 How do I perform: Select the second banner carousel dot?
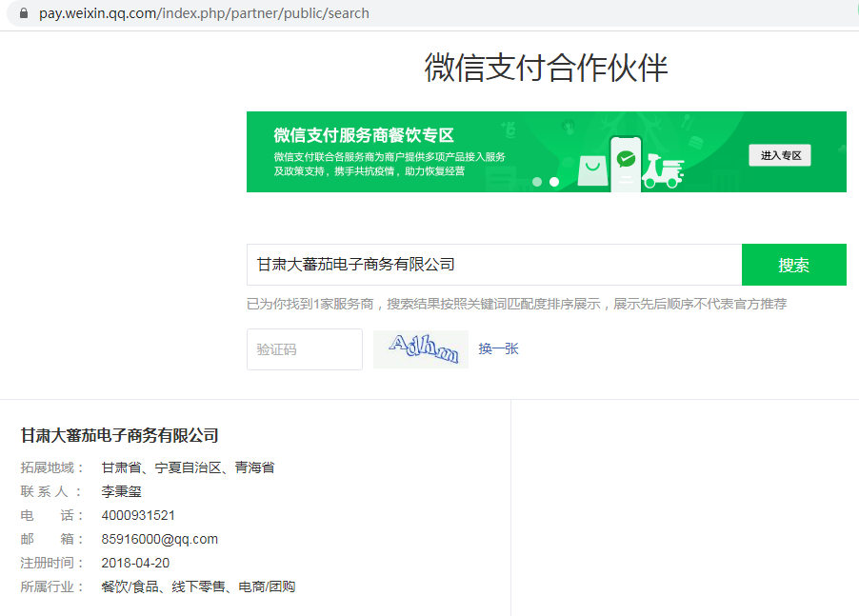pos(554,182)
